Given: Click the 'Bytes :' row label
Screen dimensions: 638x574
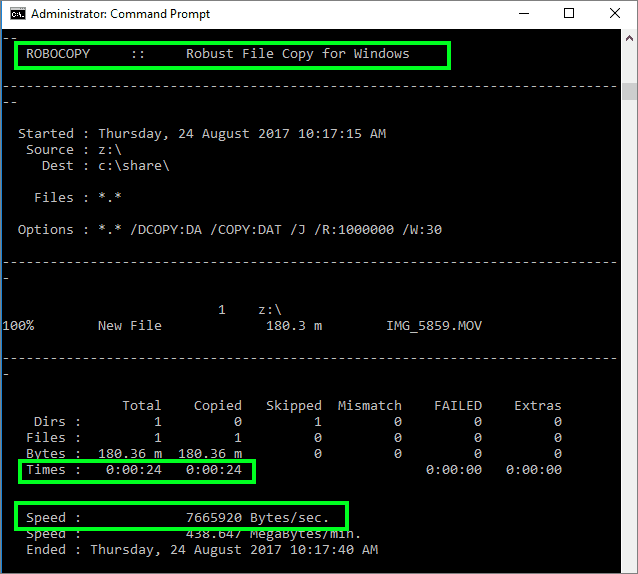Looking at the screenshot, I should tap(53, 454).
